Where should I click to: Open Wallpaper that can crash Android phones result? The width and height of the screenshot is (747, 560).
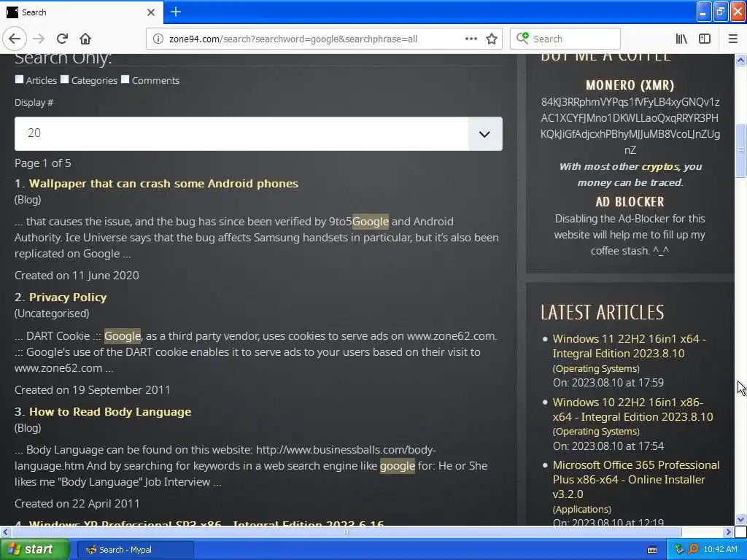point(163,184)
